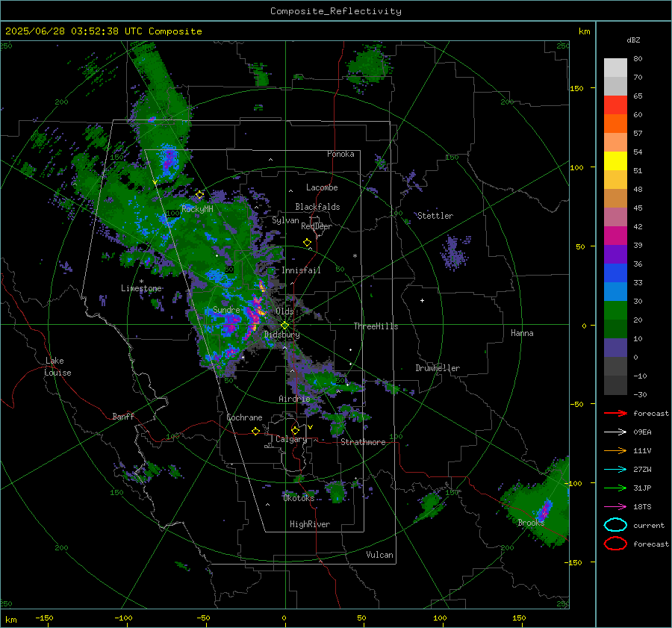Click the RedDeer city label
672x628 pixels.
317,226
